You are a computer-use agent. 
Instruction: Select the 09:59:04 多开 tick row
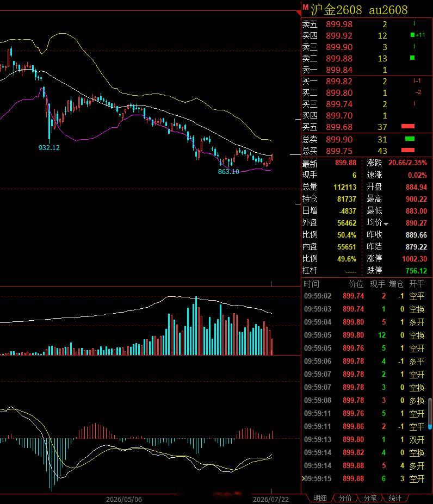(x=364, y=322)
